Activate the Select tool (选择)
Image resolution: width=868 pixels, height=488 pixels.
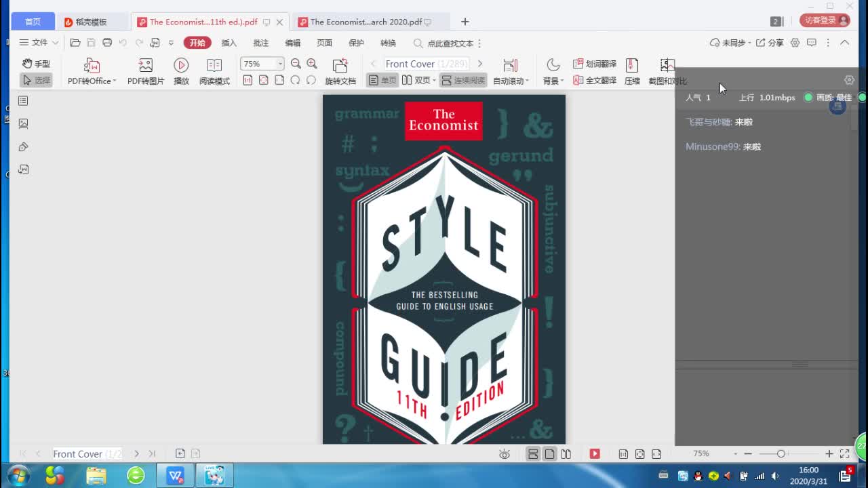tap(36, 80)
